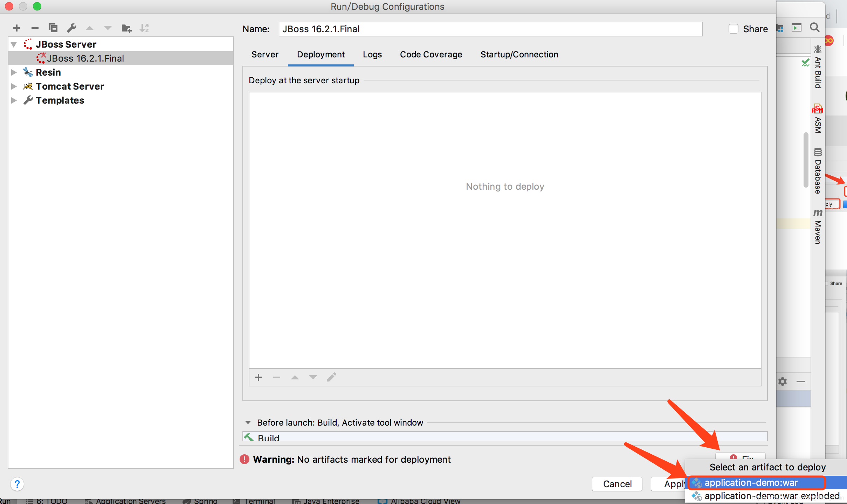
Task: Open help with question mark icon
Action: (17, 484)
